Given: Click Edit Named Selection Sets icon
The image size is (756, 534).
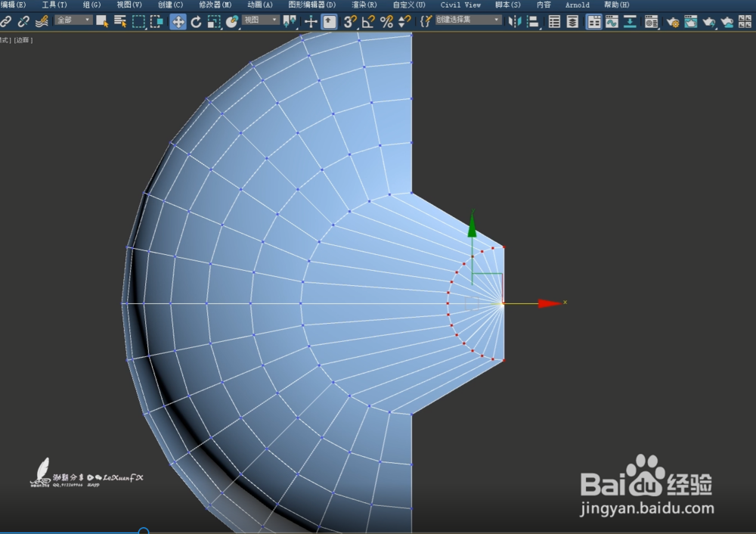Looking at the screenshot, I should 426,21.
